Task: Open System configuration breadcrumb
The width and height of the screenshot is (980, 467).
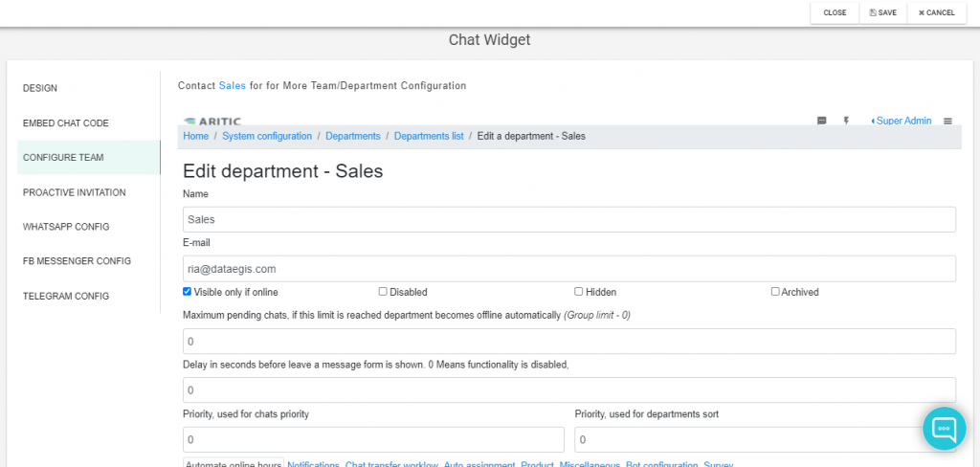Action: (267, 136)
